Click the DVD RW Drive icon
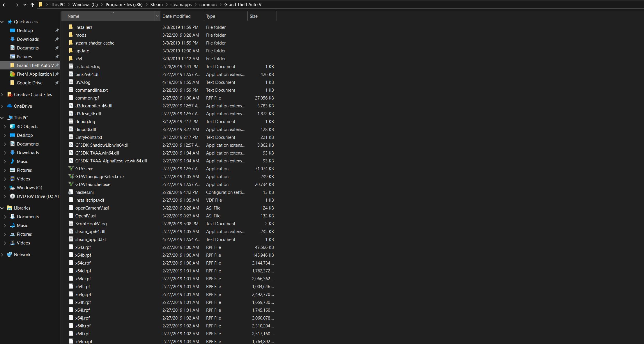644x344 pixels. pyautogui.click(x=13, y=196)
